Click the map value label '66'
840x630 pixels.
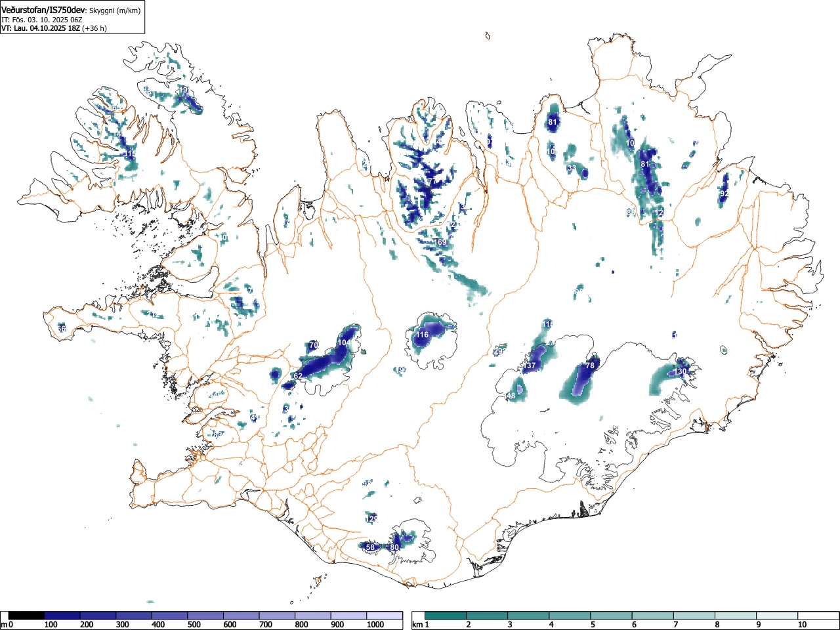[62, 329]
